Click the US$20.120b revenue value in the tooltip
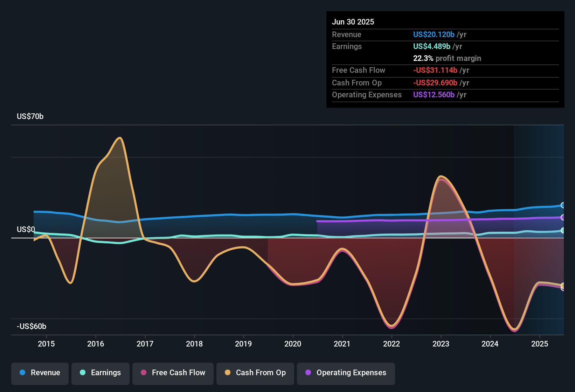Screen dimensions: 575x392 (434, 34)
